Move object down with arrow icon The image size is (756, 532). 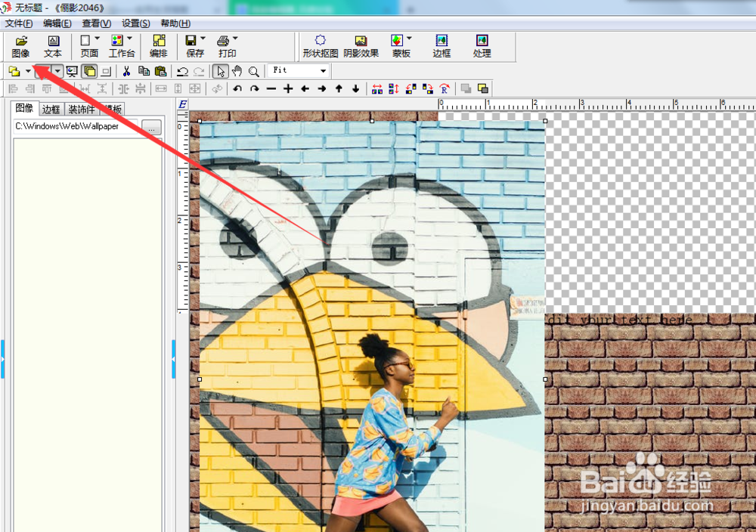pyautogui.click(x=356, y=88)
